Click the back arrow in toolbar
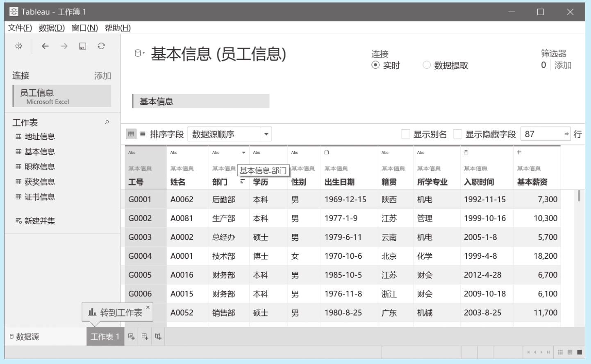Image resolution: width=591 pixels, height=364 pixels. tap(45, 46)
